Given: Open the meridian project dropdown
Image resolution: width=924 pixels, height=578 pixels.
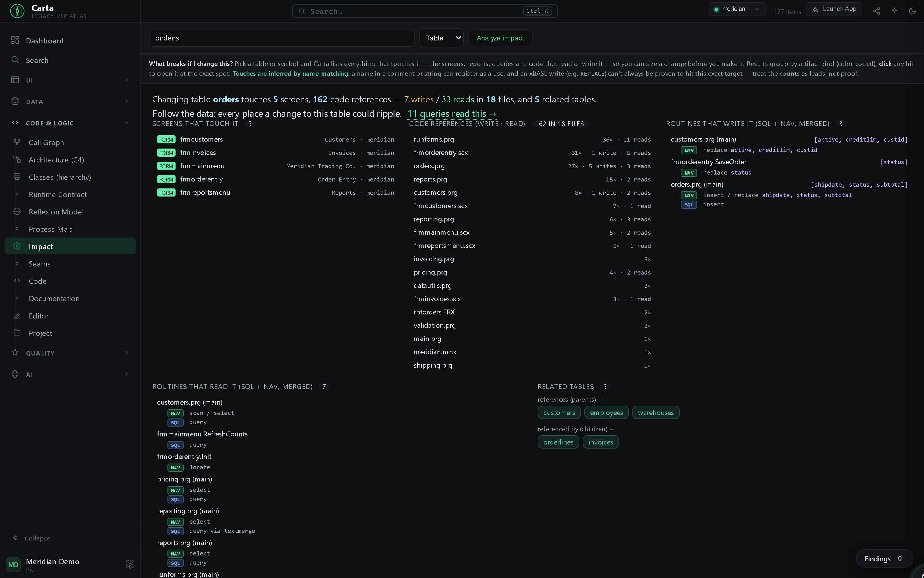Looking at the screenshot, I should [x=737, y=9].
